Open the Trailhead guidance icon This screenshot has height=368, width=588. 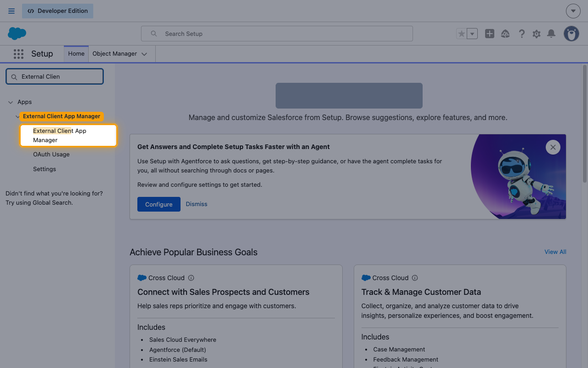pyautogui.click(x=505, y=34)
